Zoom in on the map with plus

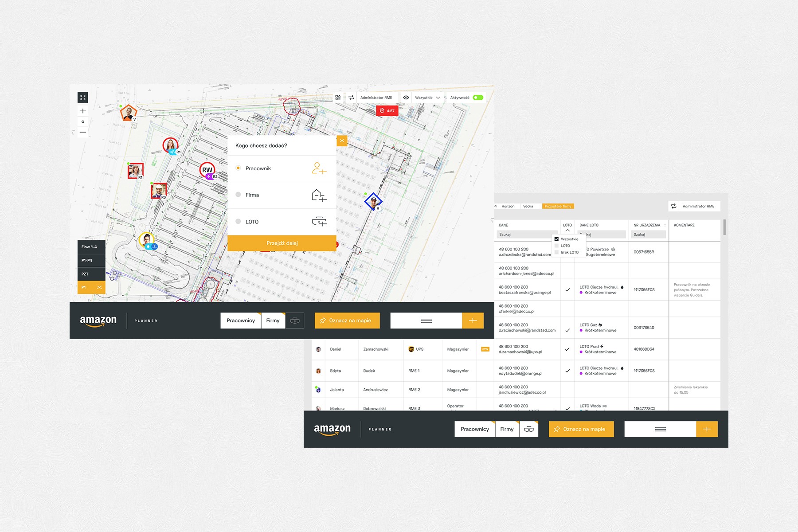(83, 111)
